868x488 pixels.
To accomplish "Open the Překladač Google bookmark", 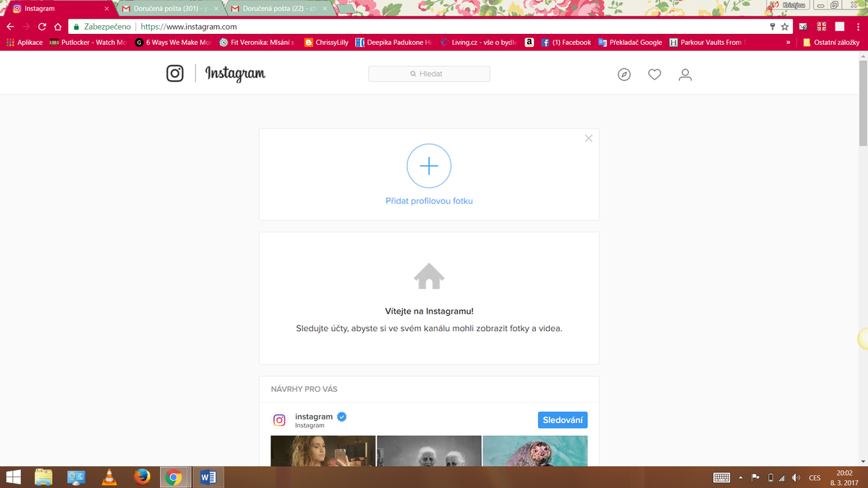I will 630,43.
